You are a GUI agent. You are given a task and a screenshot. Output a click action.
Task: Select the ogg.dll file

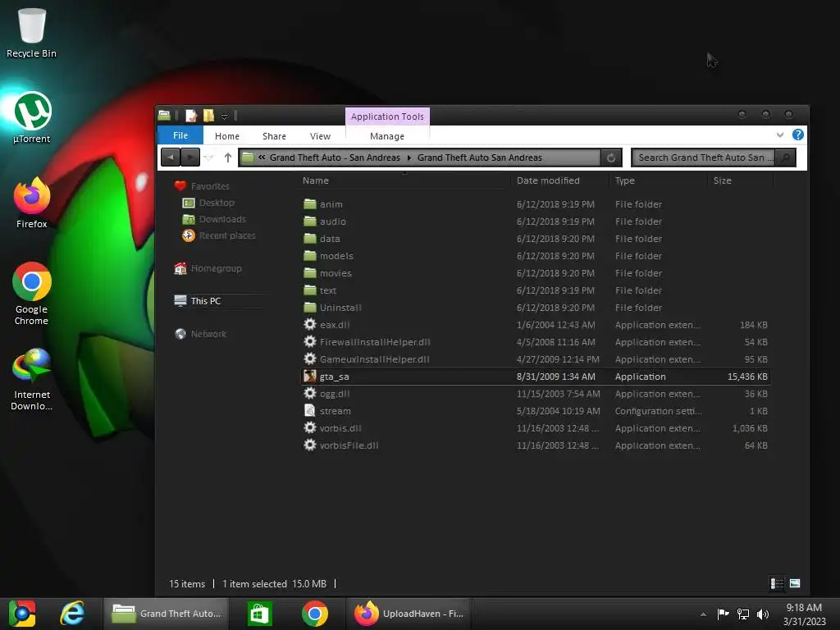coord(536,394)
